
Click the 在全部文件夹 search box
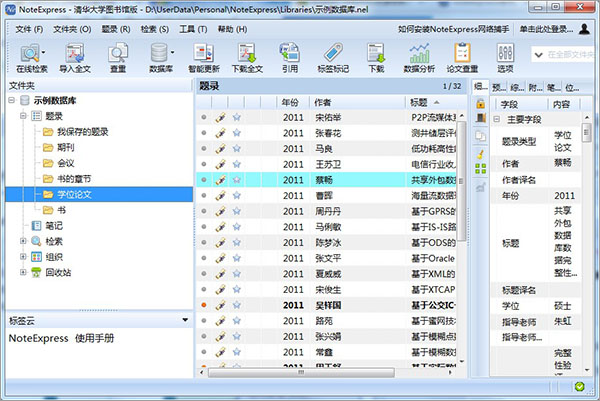564,54
